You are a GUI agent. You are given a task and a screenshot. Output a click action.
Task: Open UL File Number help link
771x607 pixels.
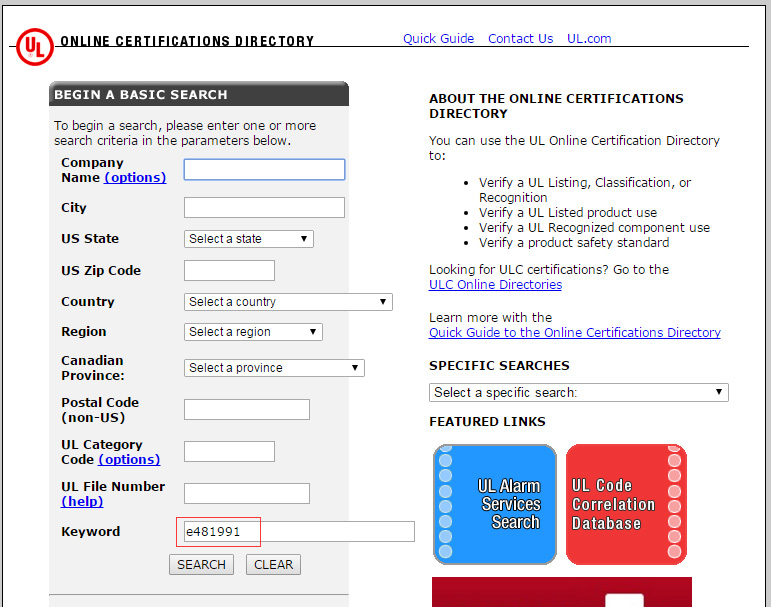coord(82,501)
